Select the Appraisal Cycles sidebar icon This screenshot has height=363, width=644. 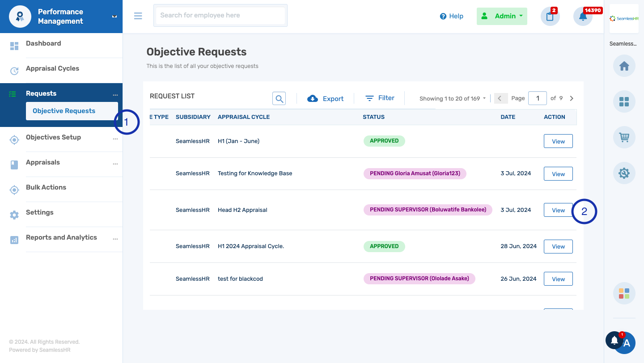coord(14,71)
